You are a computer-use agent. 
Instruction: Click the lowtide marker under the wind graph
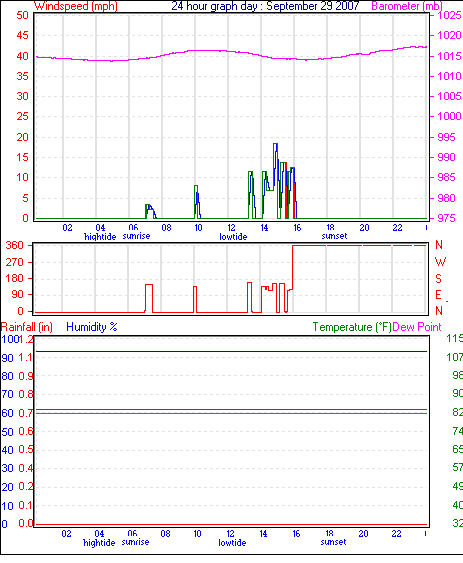coord(233,237)
